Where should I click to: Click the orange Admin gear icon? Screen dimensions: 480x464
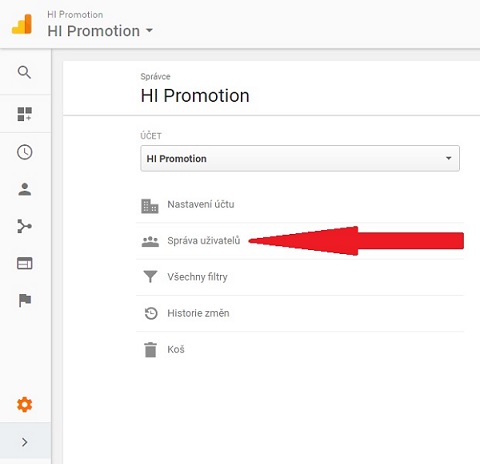tap(24, 405)
